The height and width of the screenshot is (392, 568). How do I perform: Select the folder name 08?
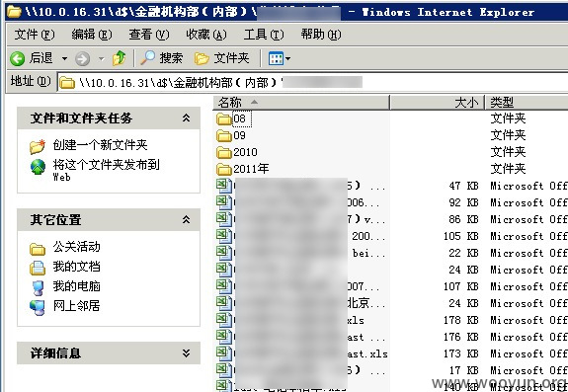pyautogui.click(x=239, y=118)
